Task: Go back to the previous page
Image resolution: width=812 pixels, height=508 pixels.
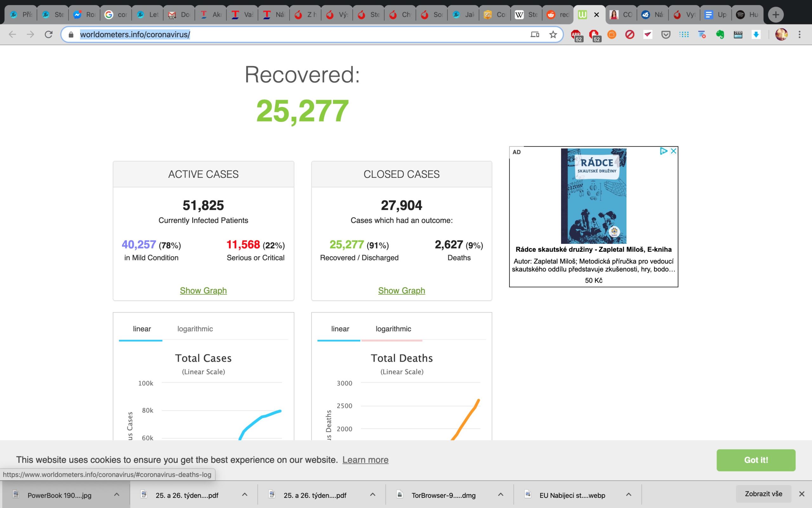Action: (x=12, y=34)
